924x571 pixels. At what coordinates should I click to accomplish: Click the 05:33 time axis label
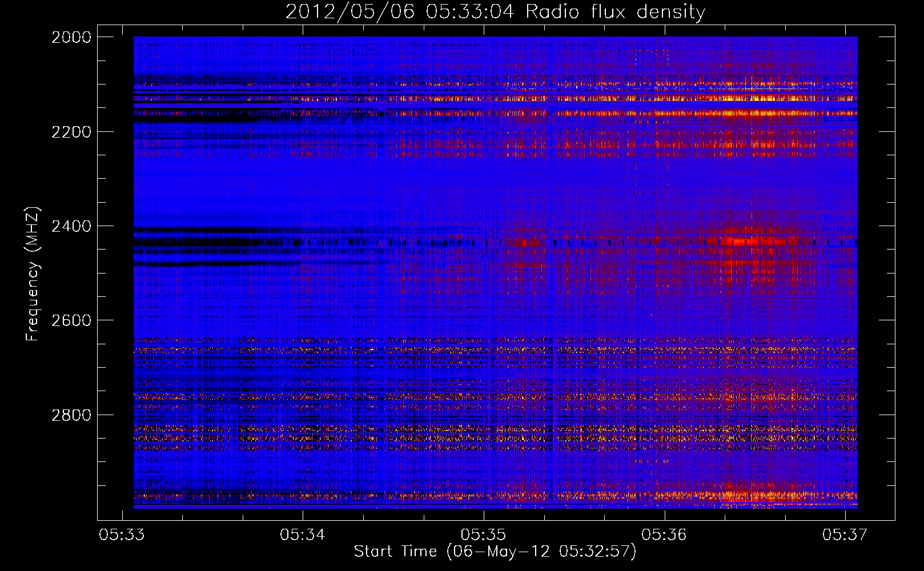point(122,534)
